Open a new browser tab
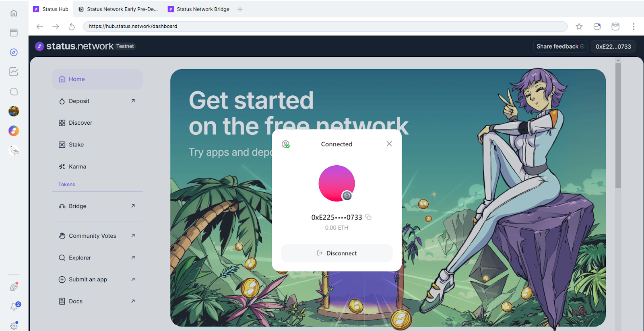 (240, 9)
